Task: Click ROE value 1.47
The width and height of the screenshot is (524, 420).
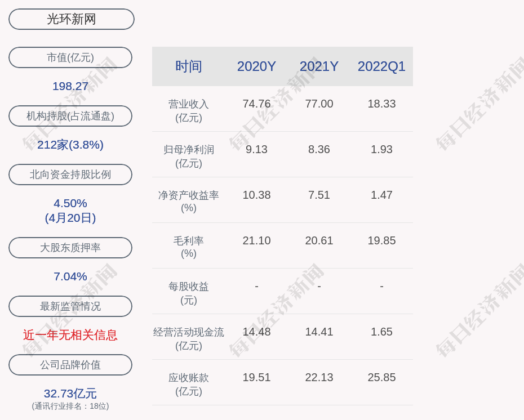Action: [381, 195]
